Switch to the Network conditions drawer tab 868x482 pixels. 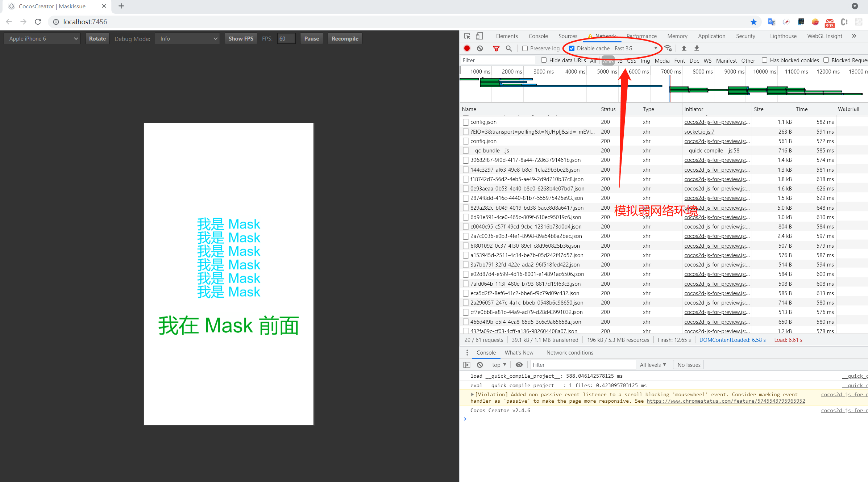tap(570, 352)
